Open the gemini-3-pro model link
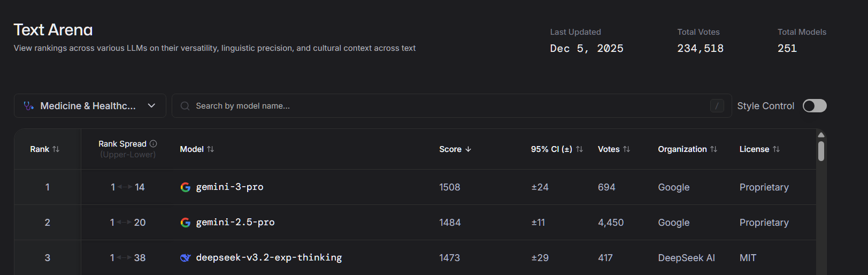The width and height of the screenshot is (868, 275). pyautogui.click(x=229, y=187)
